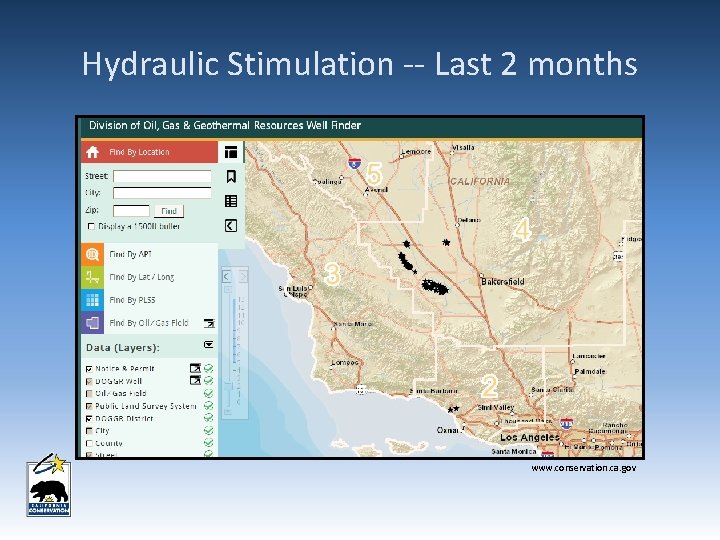Toggle the Oil/Gas Field layer checkbox

point(90,394)
